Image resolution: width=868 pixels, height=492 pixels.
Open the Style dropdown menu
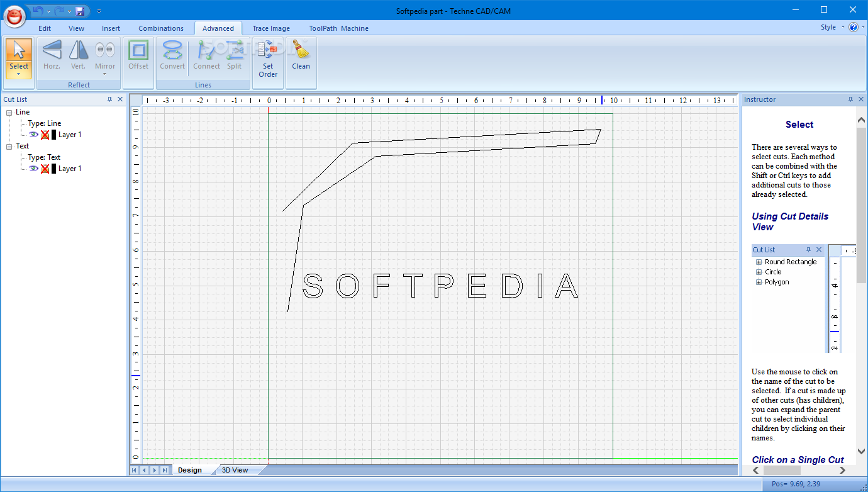point(832,27)
